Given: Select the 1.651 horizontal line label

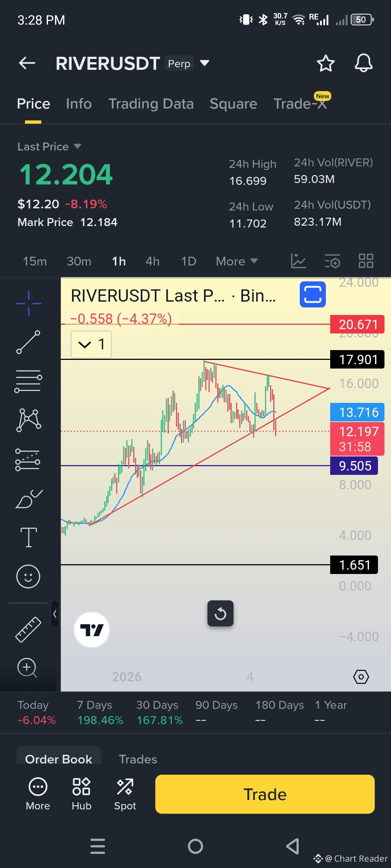Looking at the screenshot, I should (x=354, y=565).
